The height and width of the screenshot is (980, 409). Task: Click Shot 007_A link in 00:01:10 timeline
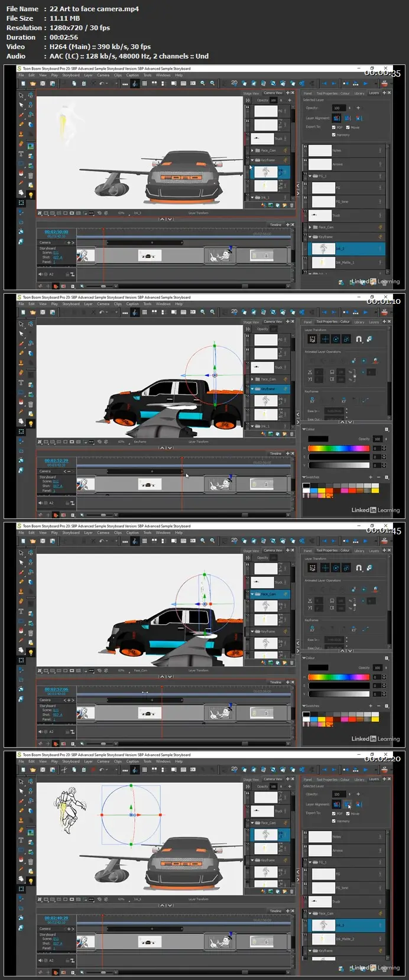click(57, 486)
